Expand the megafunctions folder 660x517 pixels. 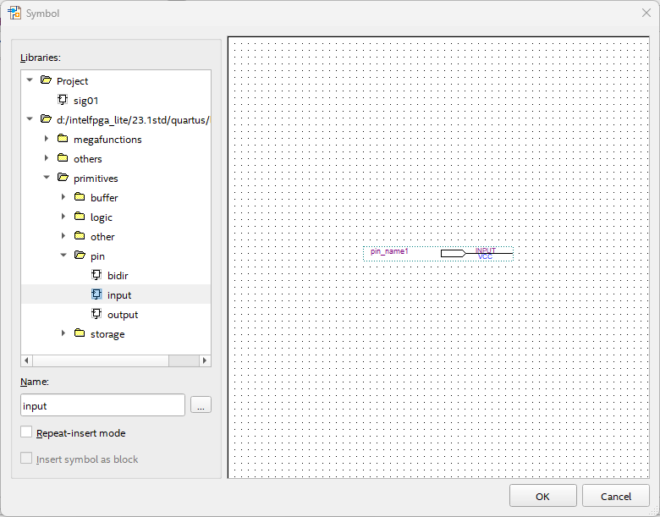[46, 139]
